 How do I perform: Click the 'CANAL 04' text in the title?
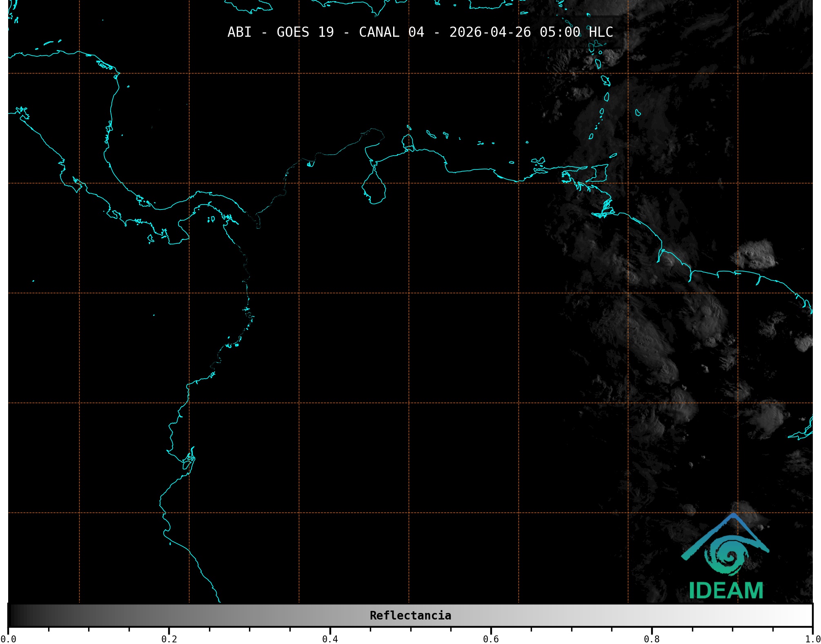[391, 32]
